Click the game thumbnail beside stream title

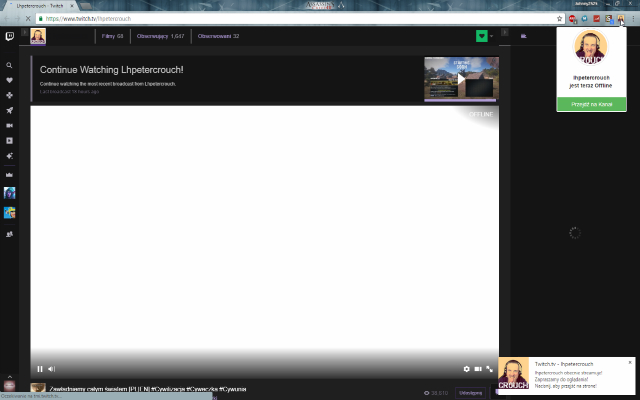pos(38,388)
